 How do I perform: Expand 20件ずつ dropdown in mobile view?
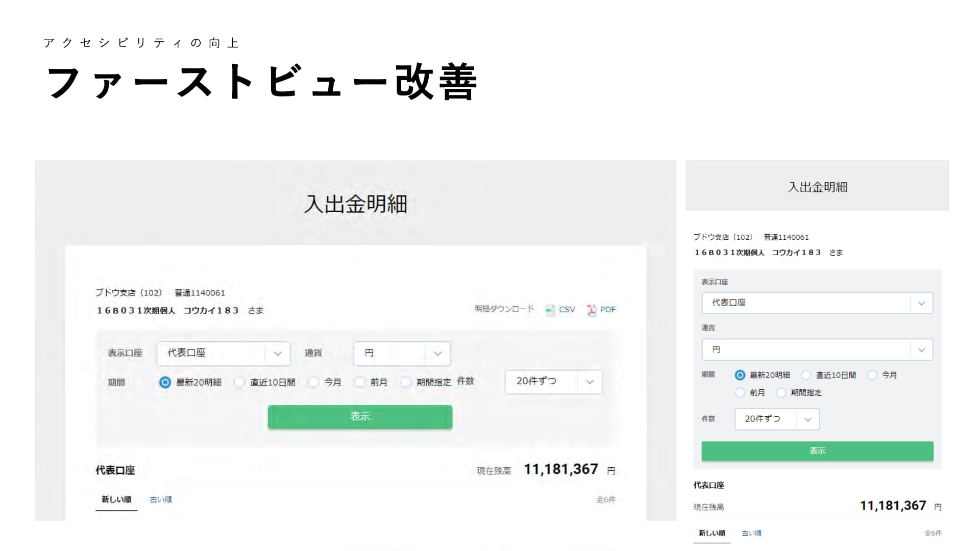pos(777,419)
